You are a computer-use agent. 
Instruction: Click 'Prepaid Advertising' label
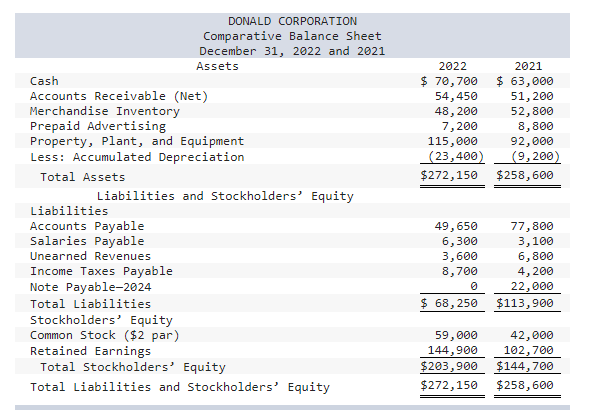pyautogui.click(x=98, y=126)
